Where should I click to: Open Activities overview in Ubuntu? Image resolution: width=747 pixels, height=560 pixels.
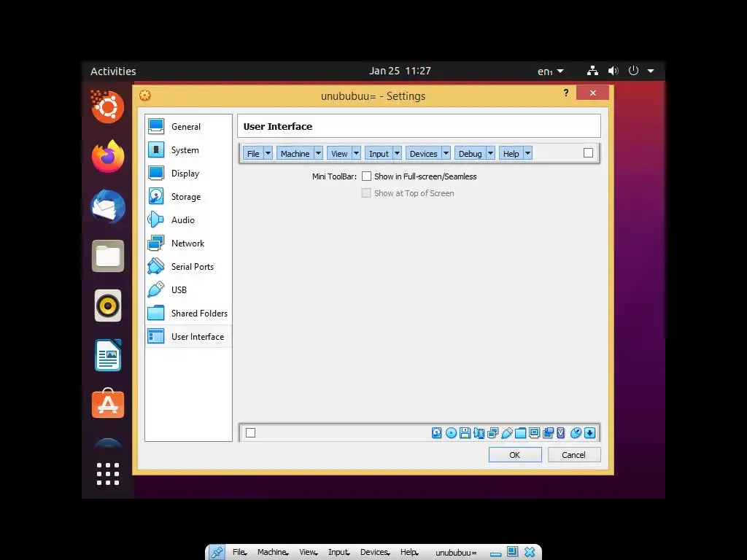(113, 71)
